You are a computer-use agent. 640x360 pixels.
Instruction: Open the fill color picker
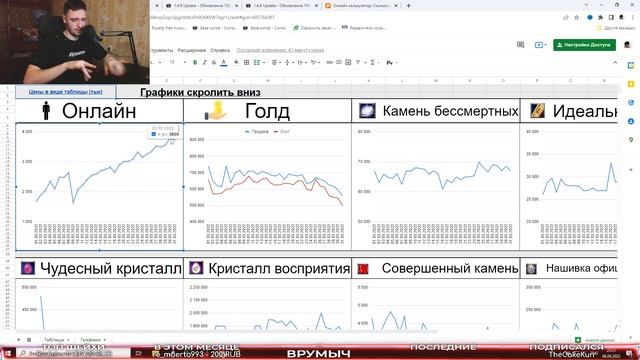[236, 62]
